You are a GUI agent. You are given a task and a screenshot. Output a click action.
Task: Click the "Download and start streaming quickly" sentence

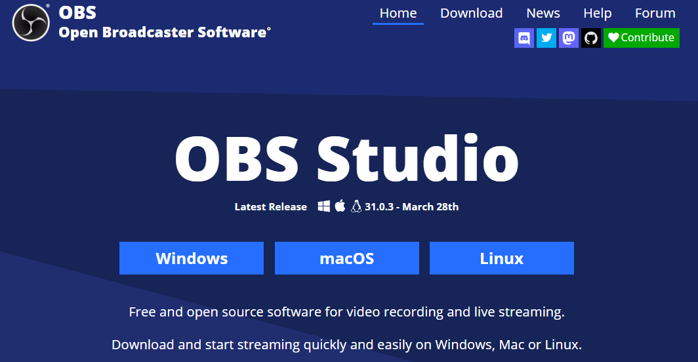click(347, 345)
